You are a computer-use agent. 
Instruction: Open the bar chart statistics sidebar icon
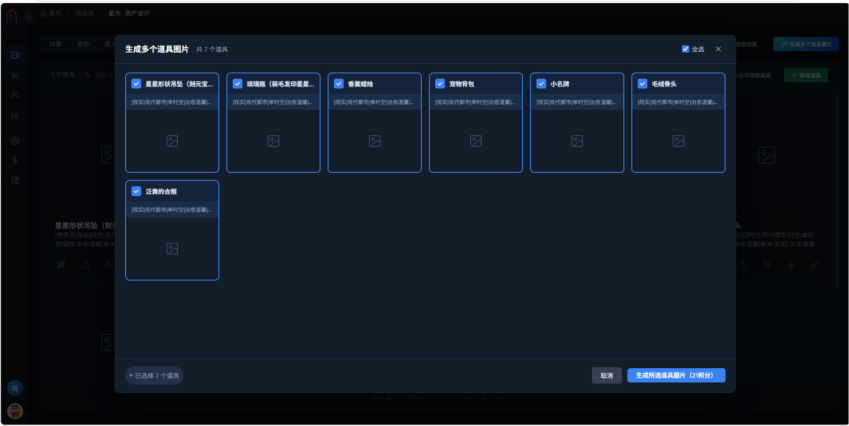15,115
